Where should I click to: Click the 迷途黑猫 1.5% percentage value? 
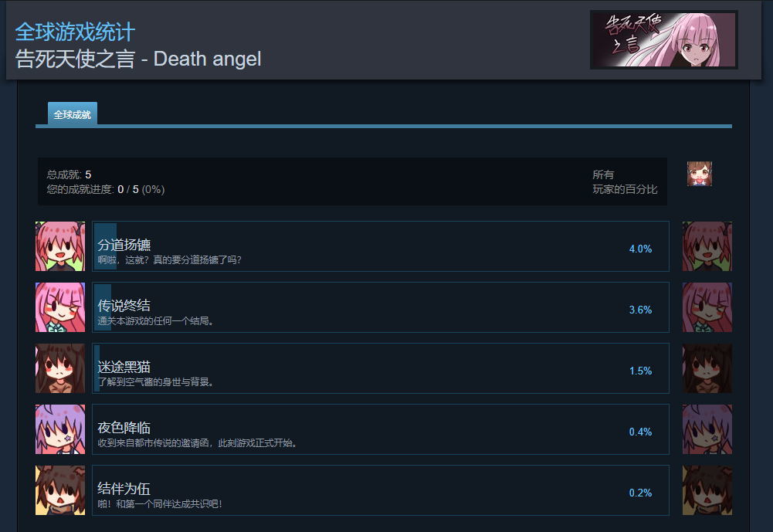tap(640, 371)
